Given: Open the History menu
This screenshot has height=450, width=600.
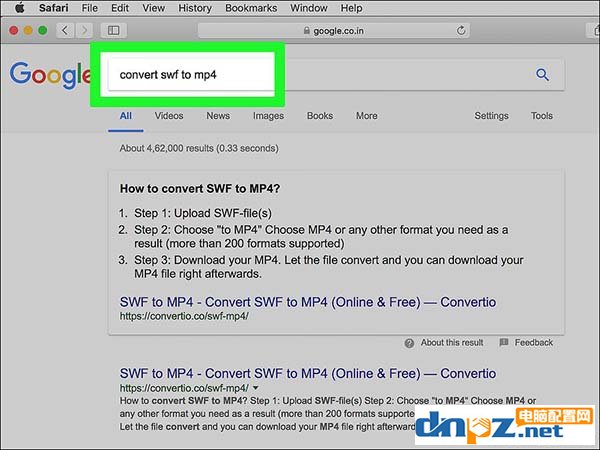Looking at the screenshot, I should pyautogui.click(x=195, y=8).
